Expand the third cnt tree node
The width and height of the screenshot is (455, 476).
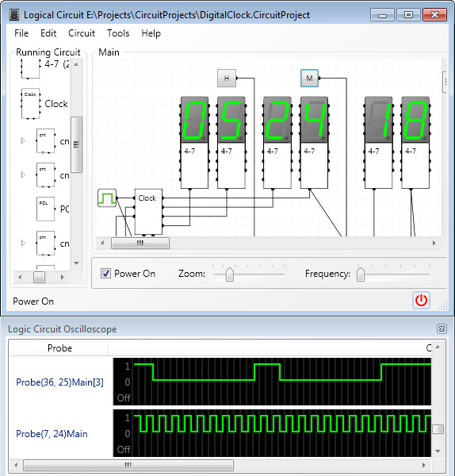pos(23,243)
